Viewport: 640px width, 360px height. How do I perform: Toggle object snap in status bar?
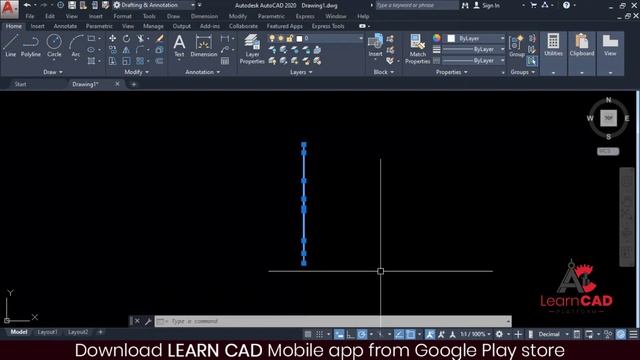point(411,334)
